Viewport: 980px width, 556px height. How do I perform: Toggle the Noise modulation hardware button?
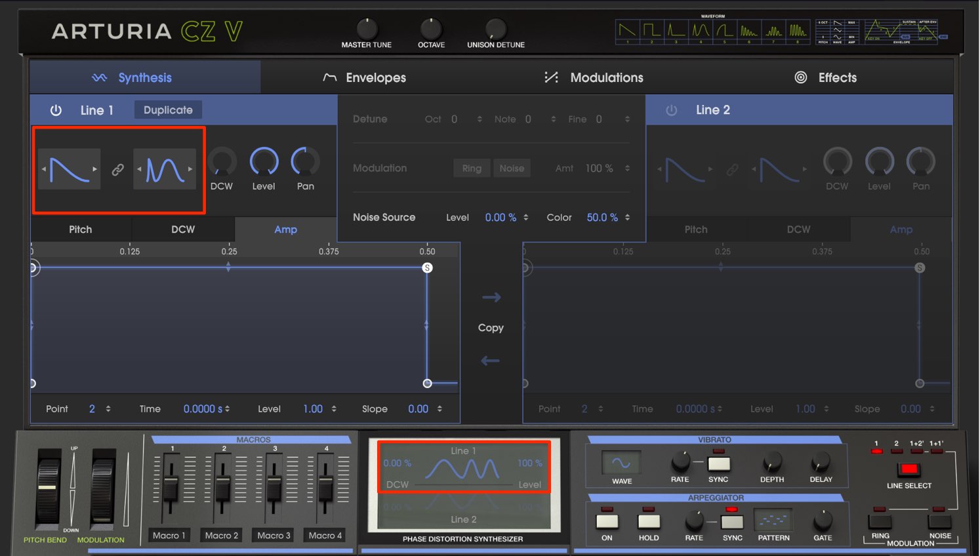click(939, 522)
